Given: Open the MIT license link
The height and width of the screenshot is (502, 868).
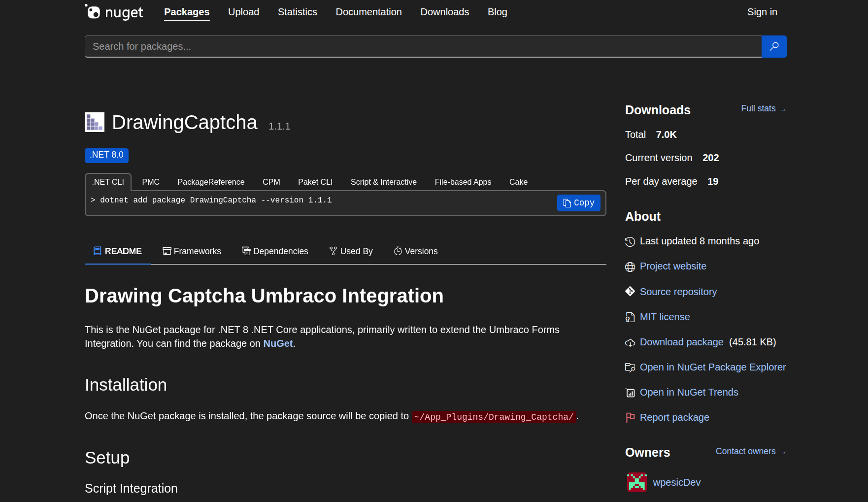Looking at the screenshot, I should [665, 317].
